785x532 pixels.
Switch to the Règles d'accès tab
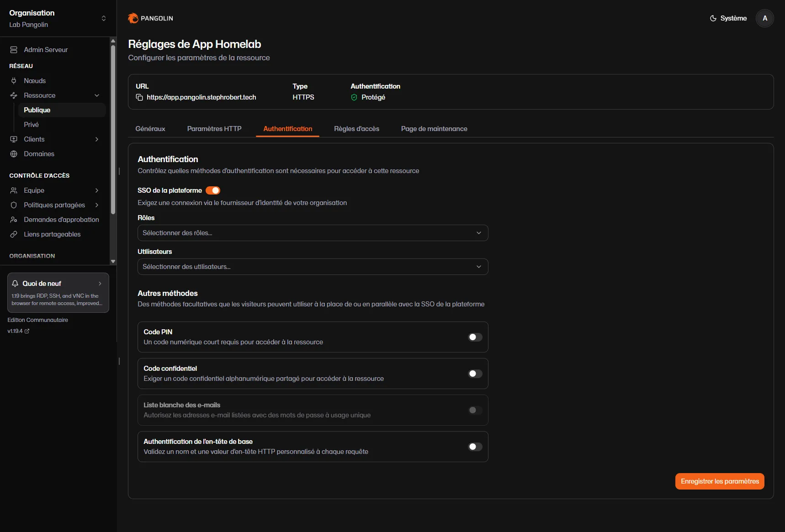[x=357, y=129]
